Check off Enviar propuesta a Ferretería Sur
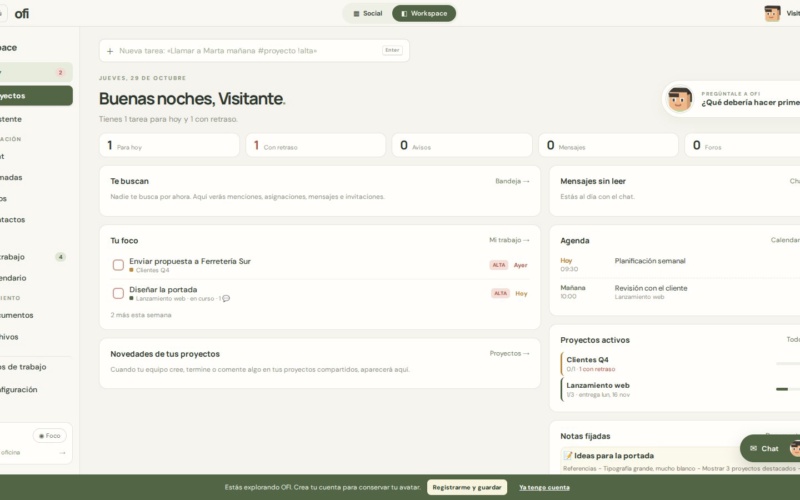The width and height of the screenshot is (800, 500). (x=118, y=265)
